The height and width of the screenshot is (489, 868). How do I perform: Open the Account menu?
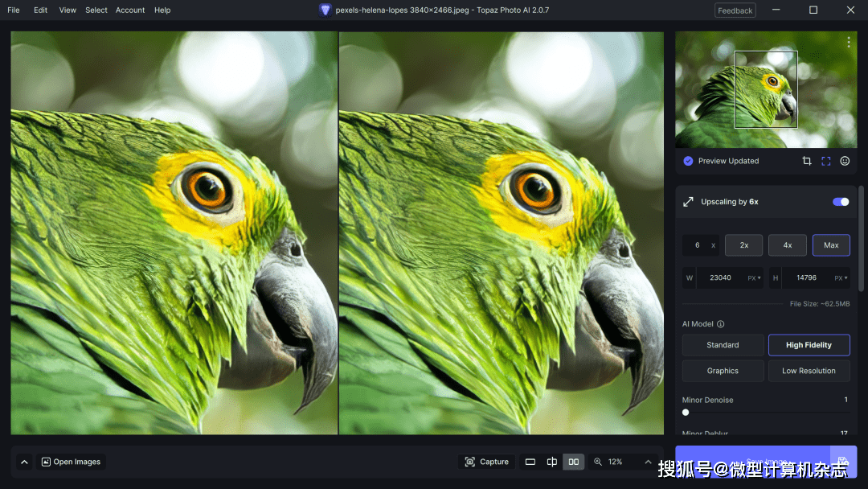[130, 10]
